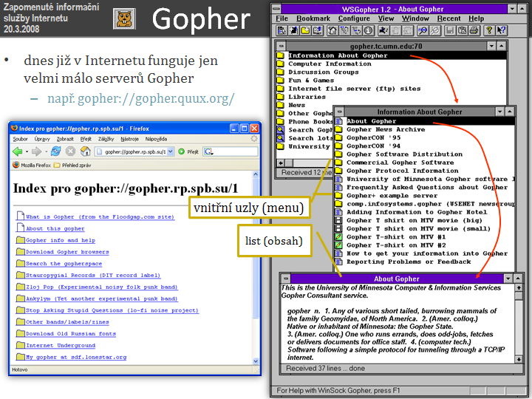Open the Soubor menu in Firefox

tap(21, 139)
